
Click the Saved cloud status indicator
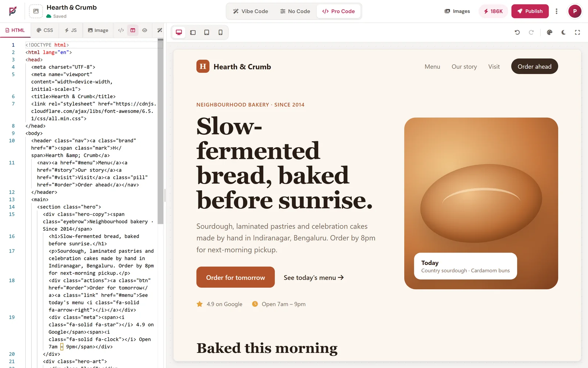(56, 16)
